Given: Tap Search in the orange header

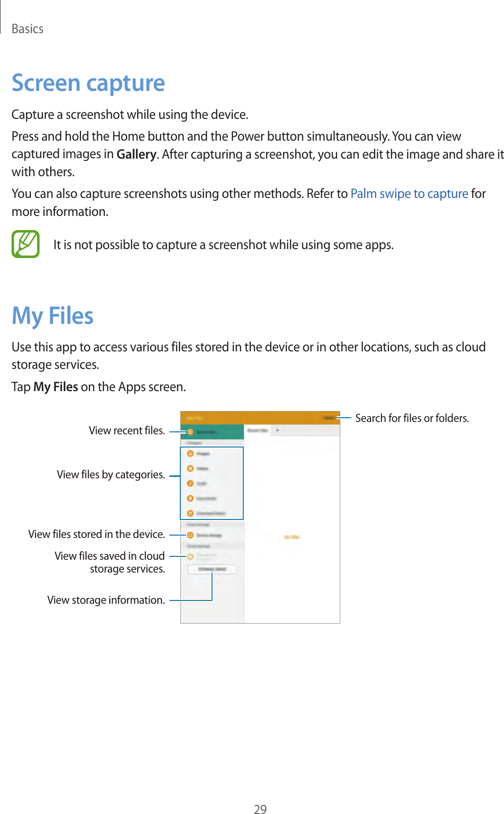Looking at the screenshot, I should point(328,418).
